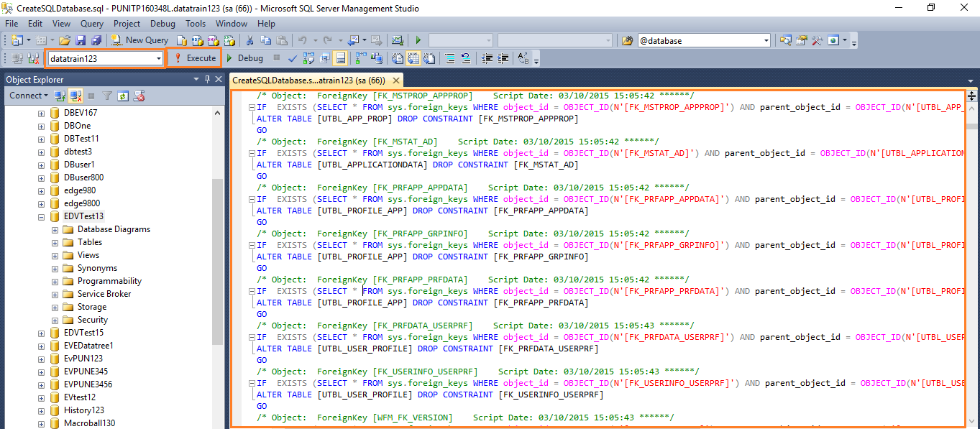The width and height of the screenshot is (980, 429).
Task: Select the EVPUNE3456 database
Action: [x=88, y=384]
